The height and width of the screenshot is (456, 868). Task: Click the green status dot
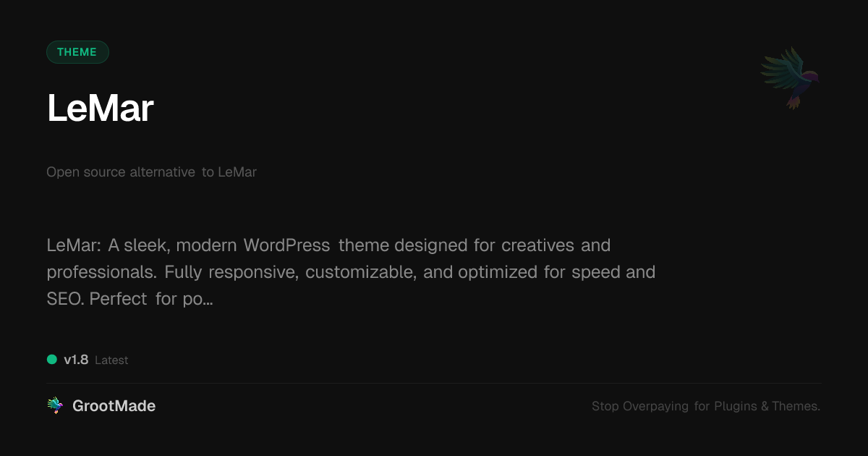(x=52, y=359)
